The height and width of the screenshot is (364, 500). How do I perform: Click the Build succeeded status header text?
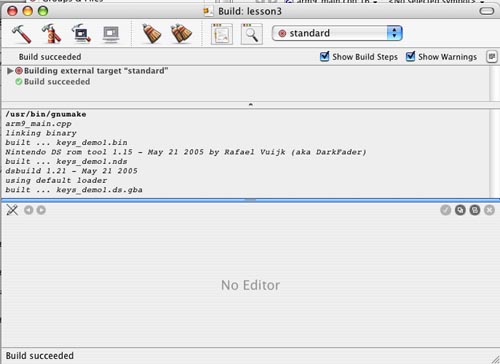coord(50,57)
